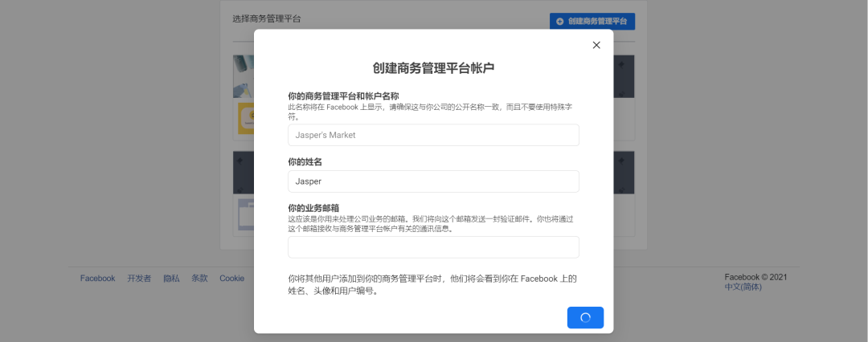Screen dimensions: 868x342
Task: Click the yellow business thumbnail in background
Action: coord(246,118)
